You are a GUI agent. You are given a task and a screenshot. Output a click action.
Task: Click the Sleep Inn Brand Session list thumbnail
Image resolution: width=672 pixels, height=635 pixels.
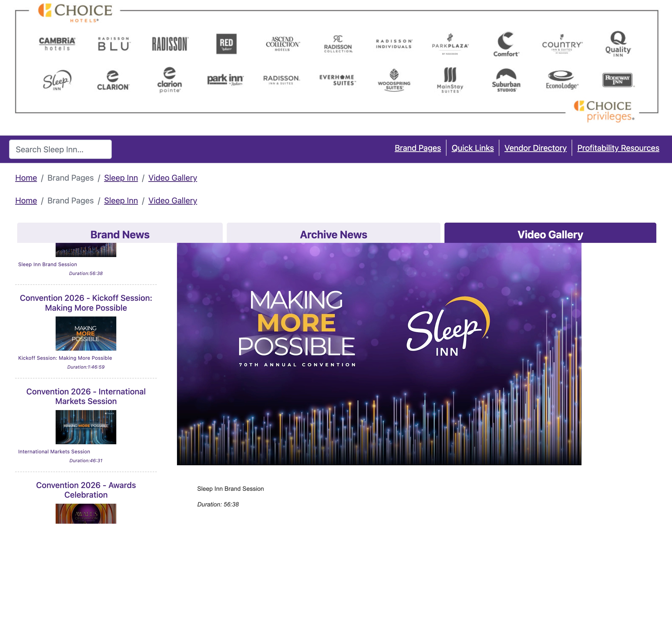click(x=86, y=250)
